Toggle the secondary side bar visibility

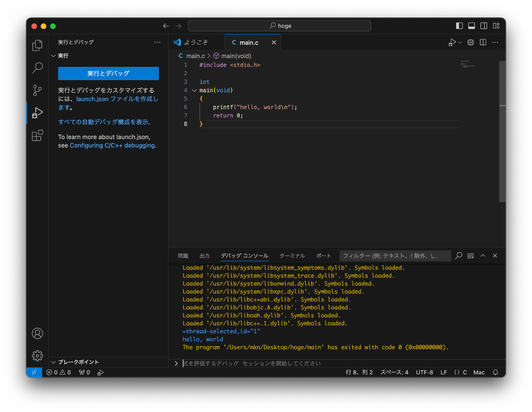484,26
